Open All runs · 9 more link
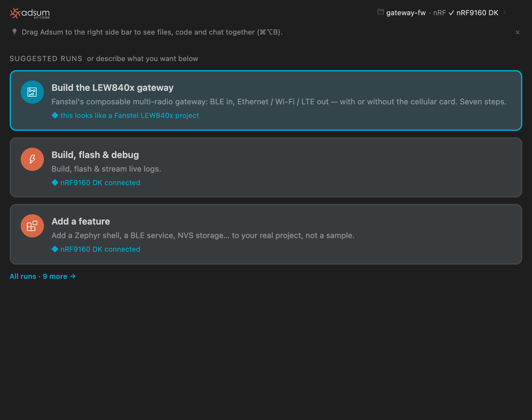532x420 pixels. point(43,277)
